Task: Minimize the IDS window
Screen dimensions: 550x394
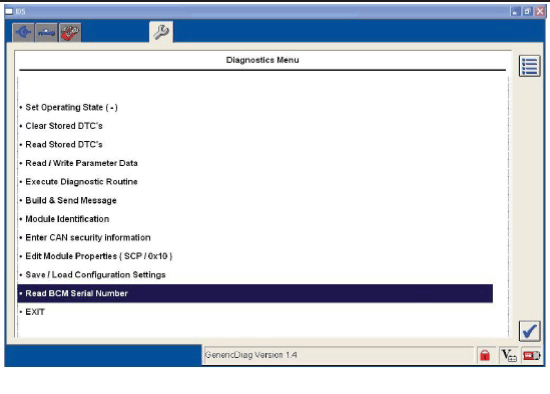Action: [515, 12]
